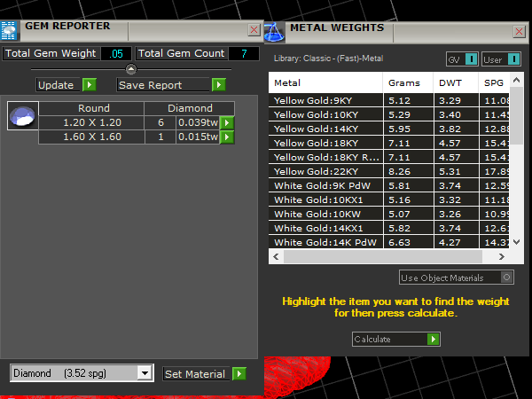Click the Gem Reporter panel icon

(10, 30)
